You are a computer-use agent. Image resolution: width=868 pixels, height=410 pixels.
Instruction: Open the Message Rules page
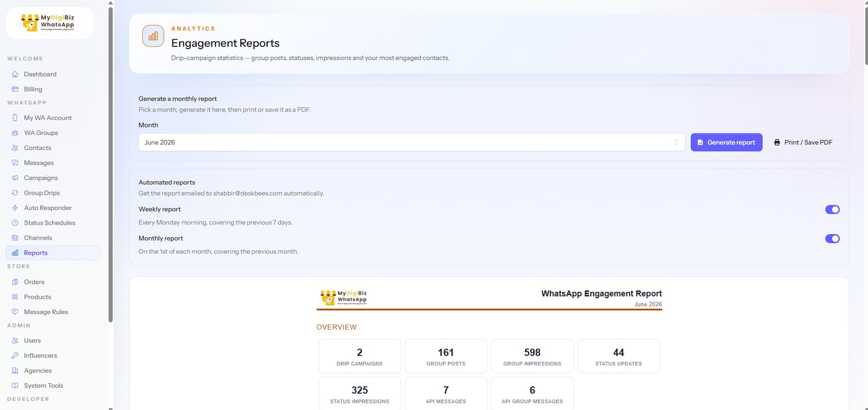(53, 312)
